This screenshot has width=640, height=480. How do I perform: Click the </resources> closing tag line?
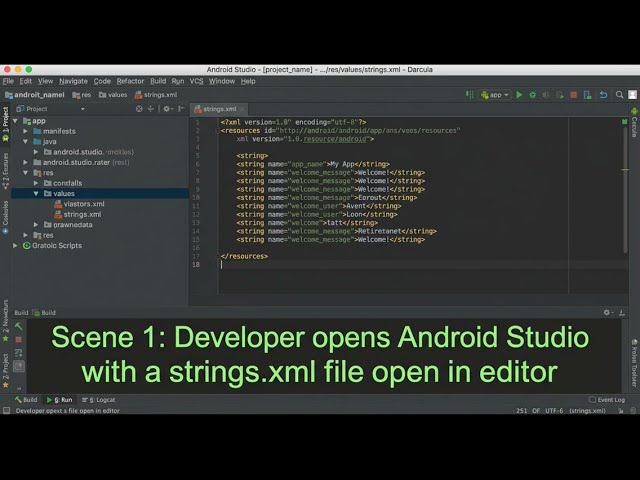[244, 256]
